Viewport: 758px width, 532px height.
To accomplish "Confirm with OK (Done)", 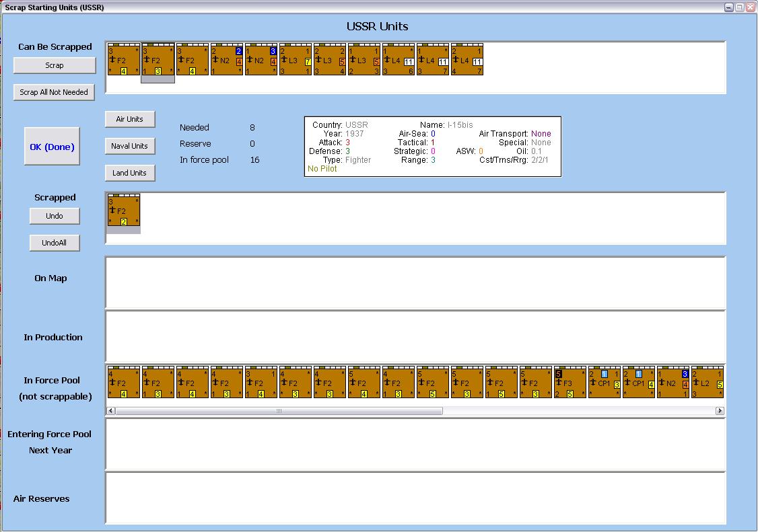I will click(x=52, y=147).
